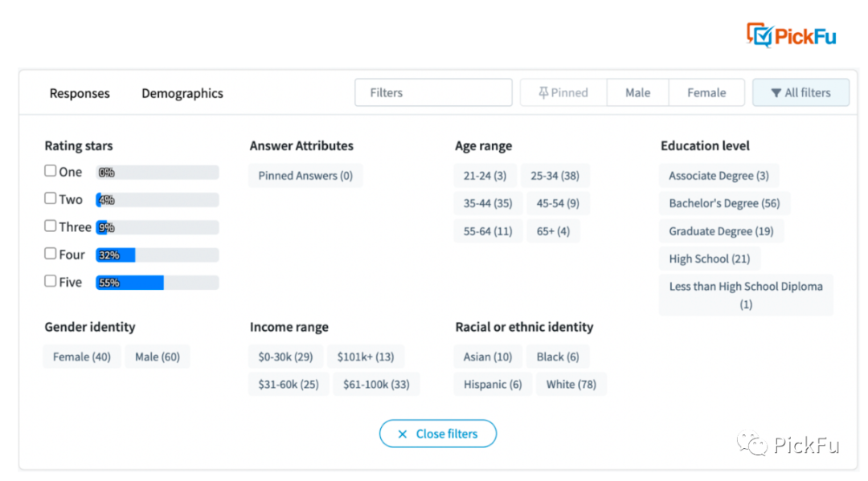This screenshot has width=868, height=481.
Task: Check the One star rating checkbox
Action: tap(51, 171)
